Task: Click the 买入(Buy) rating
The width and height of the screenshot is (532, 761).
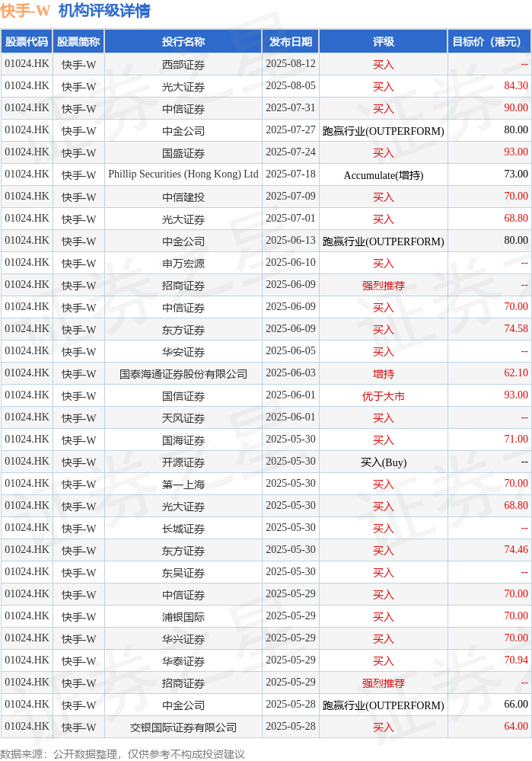Action: pos(383,462)
